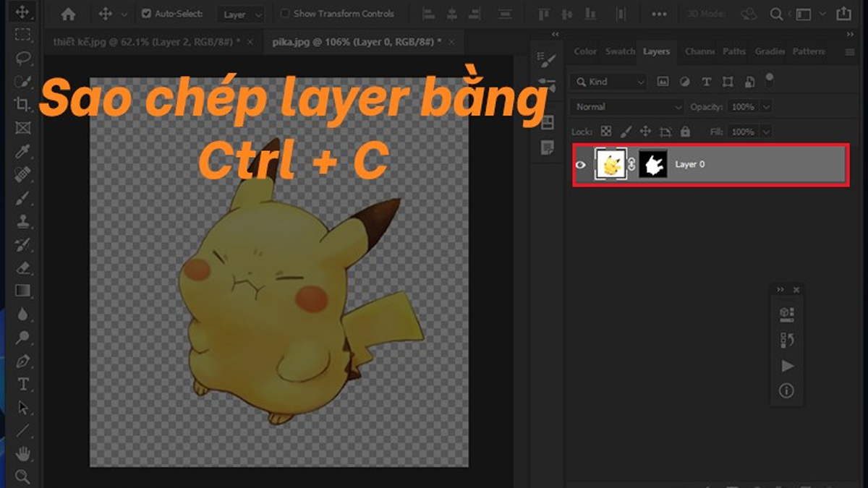The width and height of the screenshot is (868, 488).
Task: Open the Auto-Select target dropdown
Action: tap(240, 14)
